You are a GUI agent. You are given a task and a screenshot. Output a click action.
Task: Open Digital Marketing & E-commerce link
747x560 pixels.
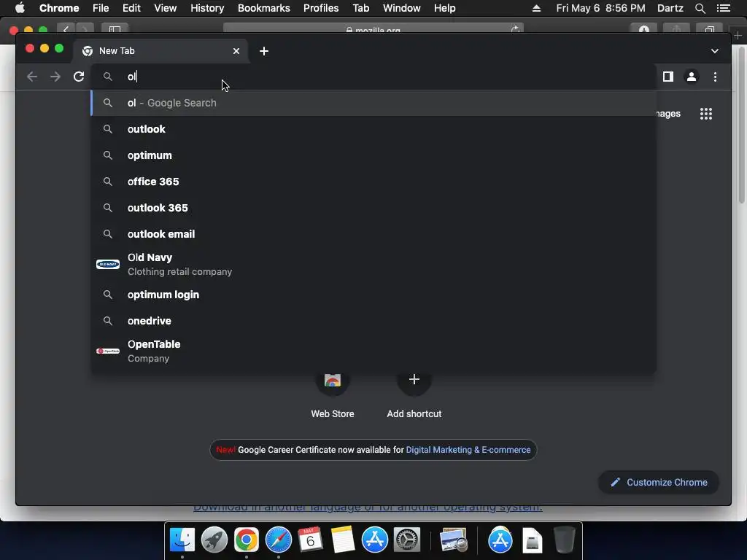pyautogui.click(x=468, y=450)
